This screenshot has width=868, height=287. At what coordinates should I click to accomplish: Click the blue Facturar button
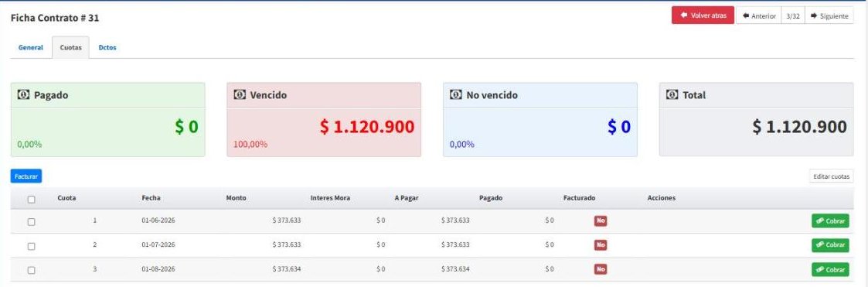[x=26, y=176]
